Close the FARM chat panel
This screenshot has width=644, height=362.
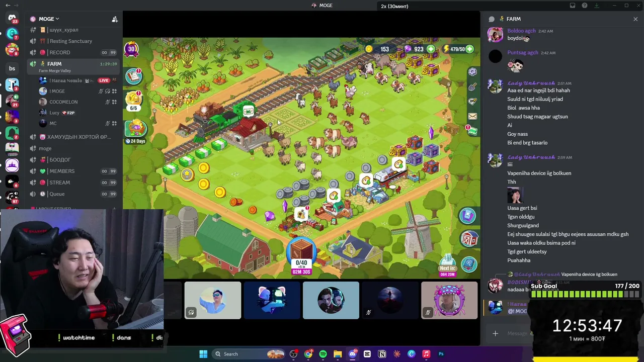(635, 19)
